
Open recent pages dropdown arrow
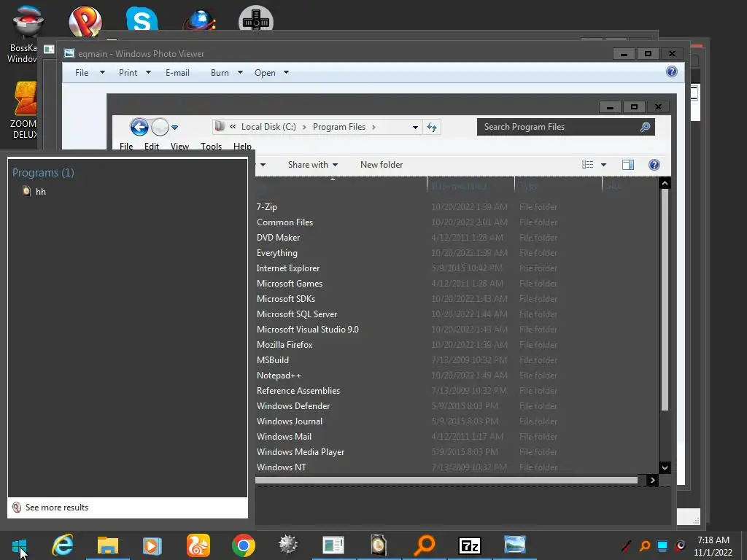[x=174, y=128]
